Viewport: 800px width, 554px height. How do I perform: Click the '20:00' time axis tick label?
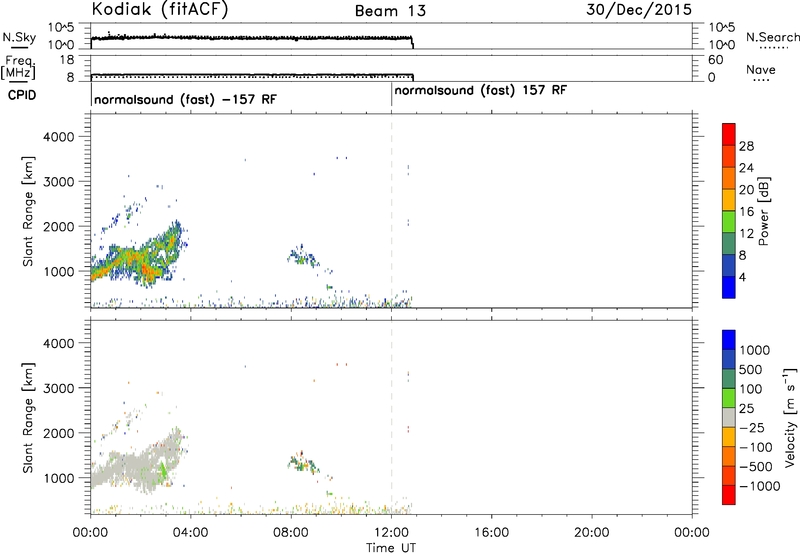[591, 533]
